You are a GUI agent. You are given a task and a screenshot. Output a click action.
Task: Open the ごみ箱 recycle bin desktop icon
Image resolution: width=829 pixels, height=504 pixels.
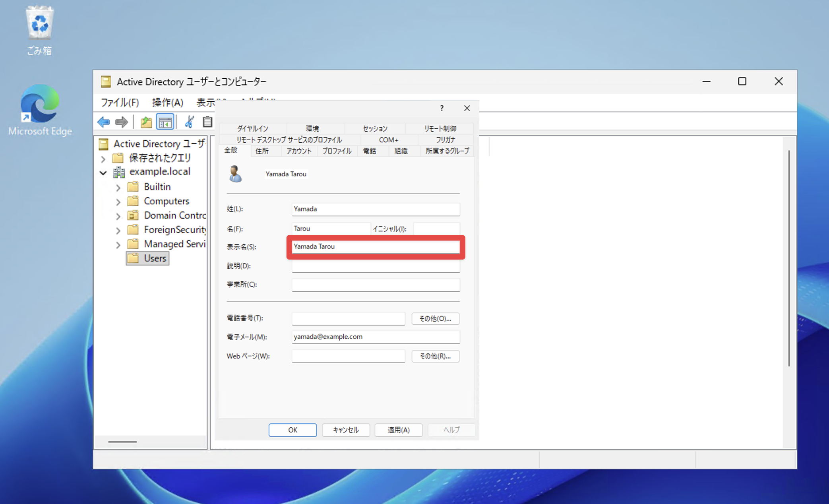(39, 30)
